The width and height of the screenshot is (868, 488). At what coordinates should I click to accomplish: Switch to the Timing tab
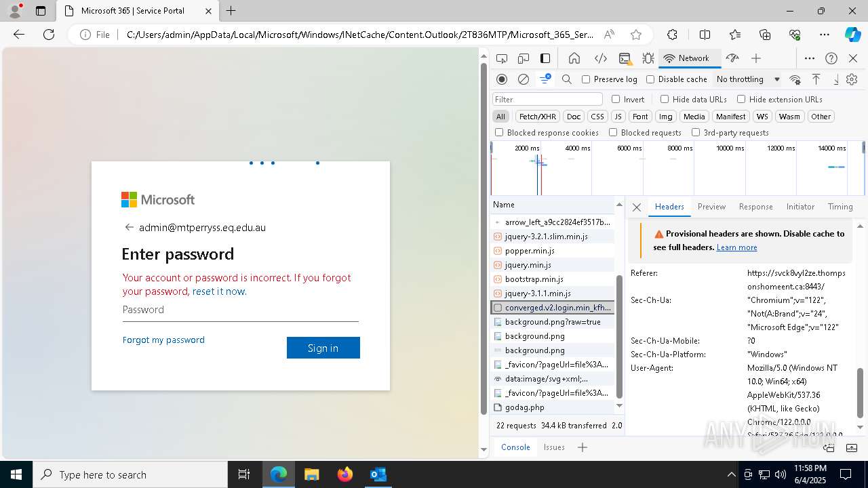point(840,207)
